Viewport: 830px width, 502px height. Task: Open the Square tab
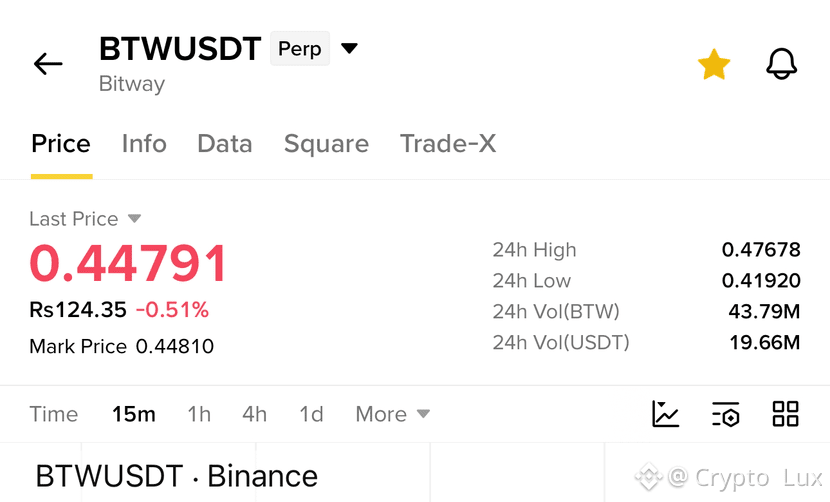[x=326, y=144]
